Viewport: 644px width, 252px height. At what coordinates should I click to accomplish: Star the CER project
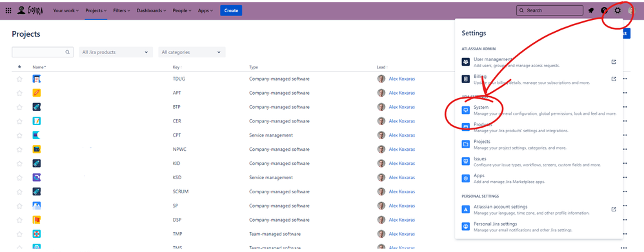[19, 121]
